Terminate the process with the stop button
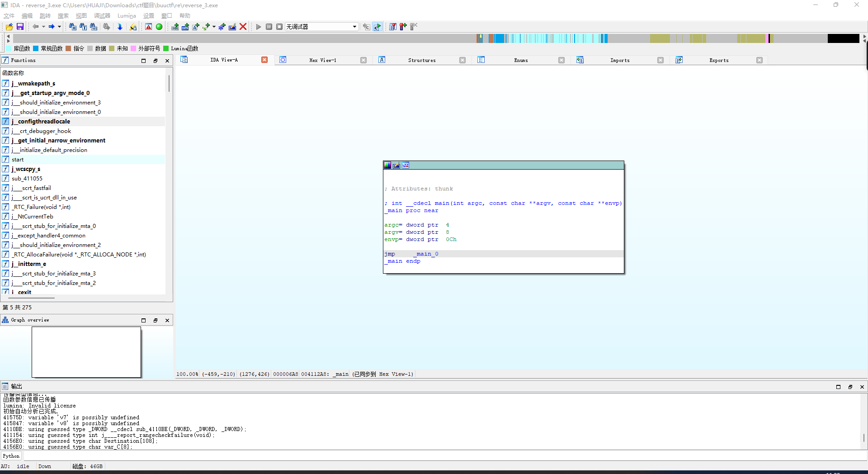Image resolution: width=868 pixels, height=474 pixels. (279, 27)
